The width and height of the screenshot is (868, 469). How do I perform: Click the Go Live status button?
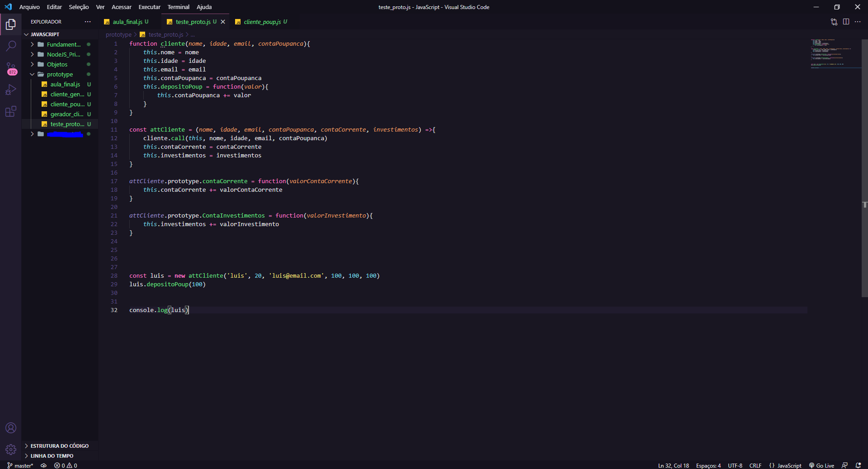pos(821,465)
